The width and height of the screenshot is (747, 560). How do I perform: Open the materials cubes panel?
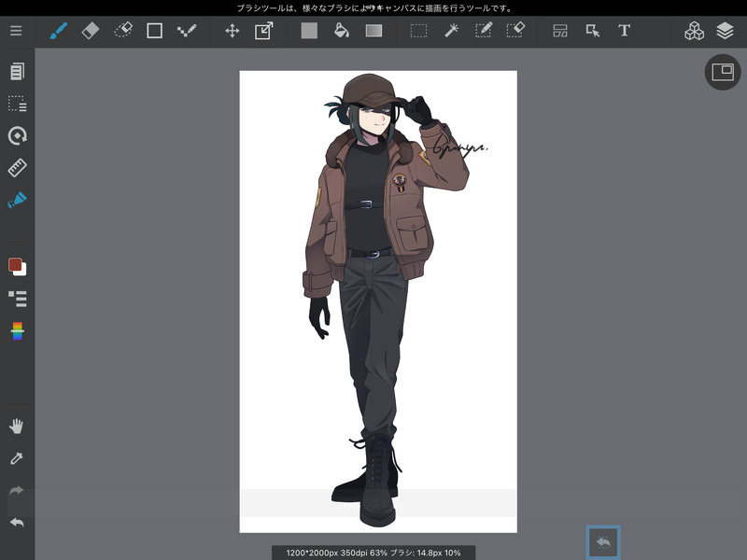coord(694,31)
